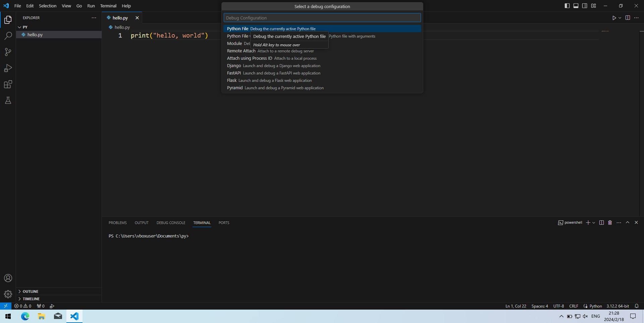
Task: Choose Django debug configuration
Action: (x=322, y=66)
